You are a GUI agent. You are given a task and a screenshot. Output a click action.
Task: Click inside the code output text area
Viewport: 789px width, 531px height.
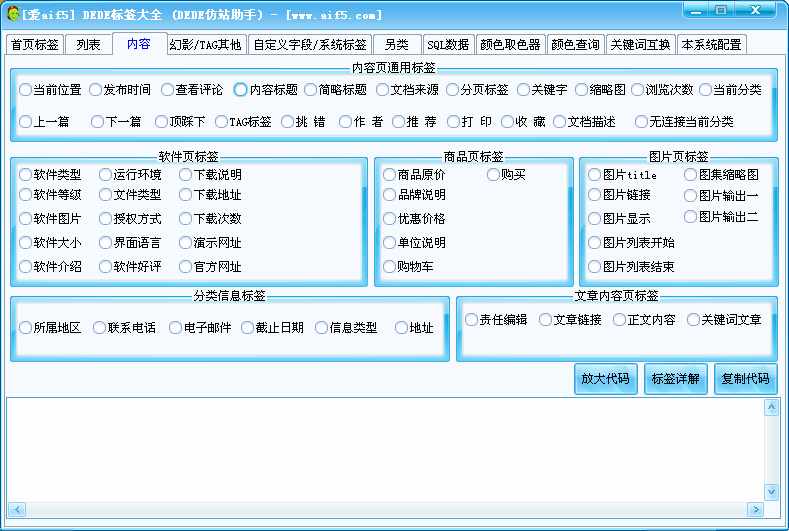coord(385,449)
